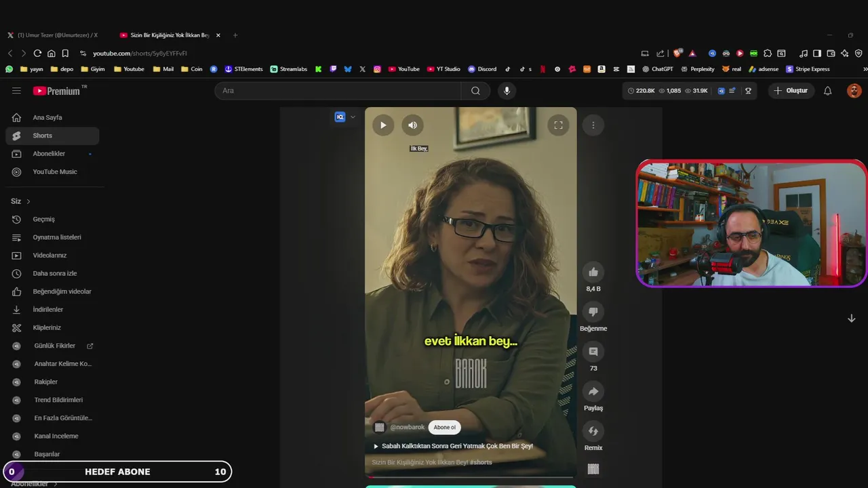Open YouTube notifications bell

827,91
